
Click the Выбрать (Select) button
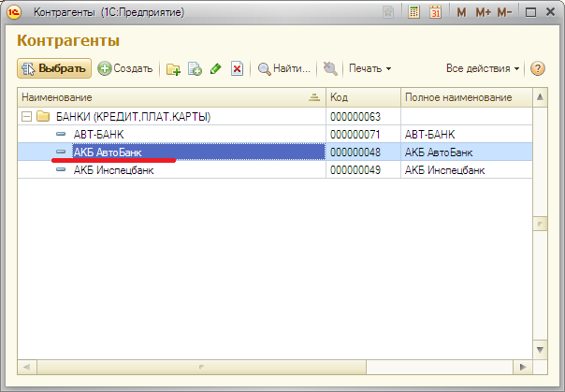[53, 68]
